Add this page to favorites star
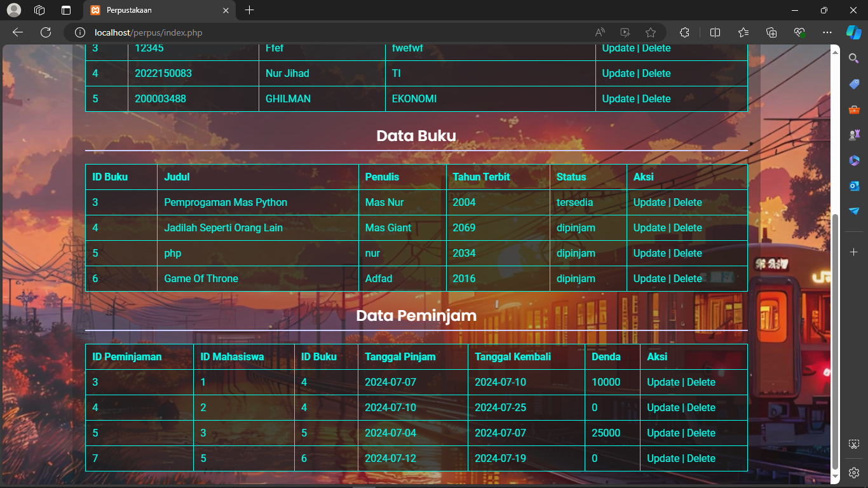The image size is (868, 488). 650,32
